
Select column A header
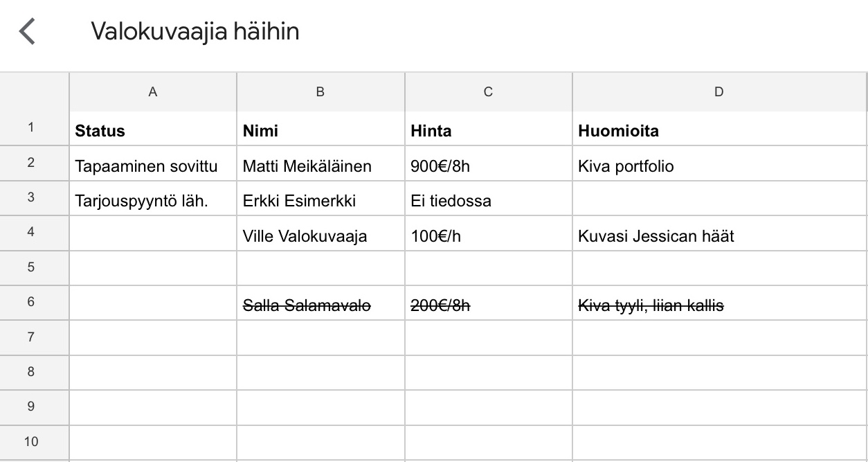pos(153,91)
